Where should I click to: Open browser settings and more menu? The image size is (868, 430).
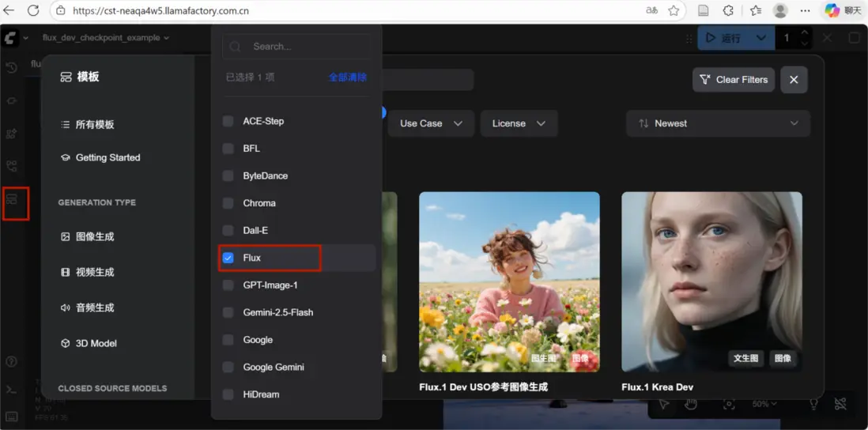tap(806, 10)
